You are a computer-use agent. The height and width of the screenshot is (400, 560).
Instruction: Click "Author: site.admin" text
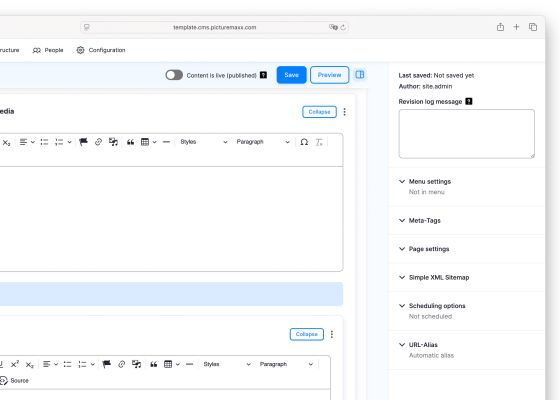pos(425,86)
